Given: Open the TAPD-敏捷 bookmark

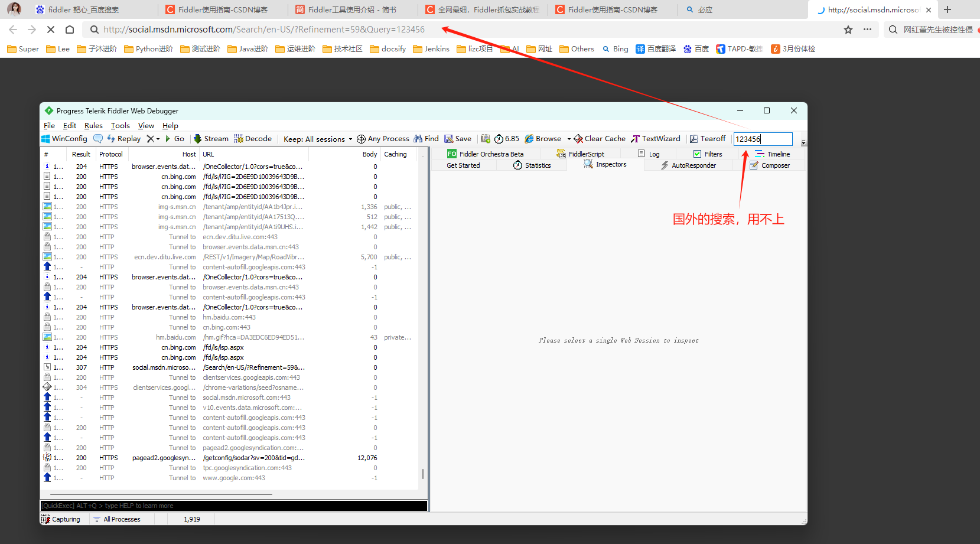Looking at the screenshot, I should (740, 49).
